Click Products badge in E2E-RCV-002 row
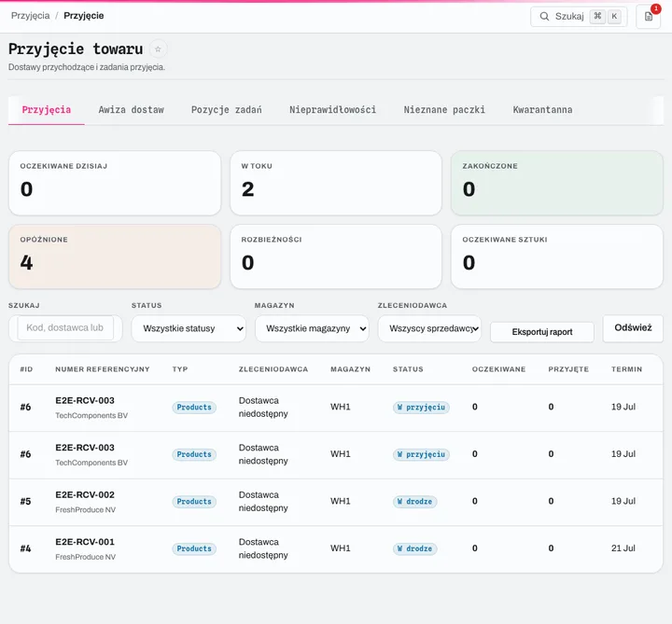672x624 pixels. click(x=194, y=502)
